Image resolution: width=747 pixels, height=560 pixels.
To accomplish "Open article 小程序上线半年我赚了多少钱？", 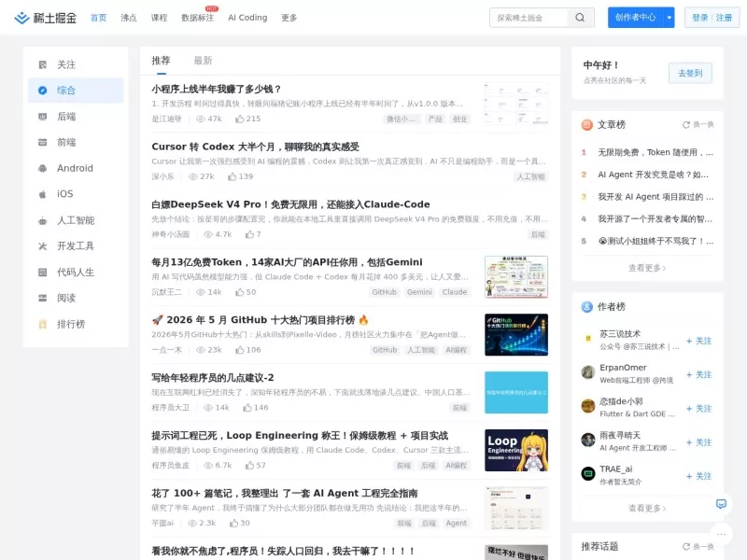I will [217, 89].
